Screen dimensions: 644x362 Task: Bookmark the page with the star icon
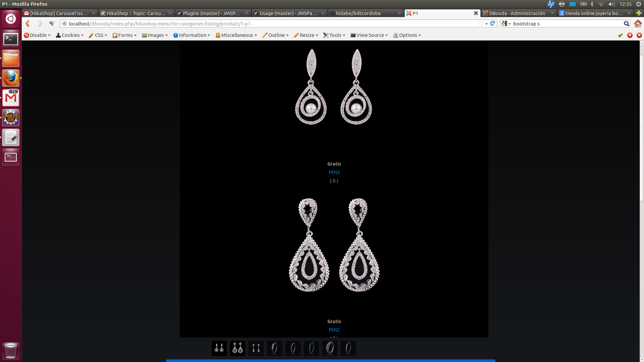pos(481,23)
